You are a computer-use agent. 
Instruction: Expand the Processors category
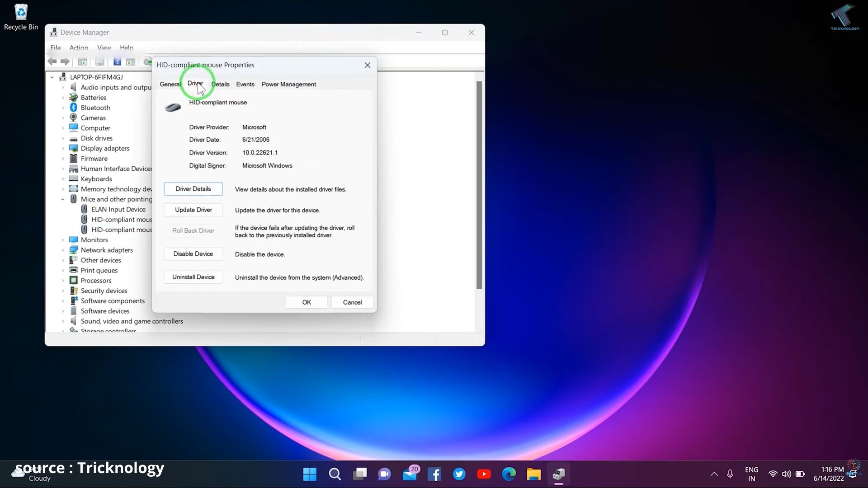[63, 281]
